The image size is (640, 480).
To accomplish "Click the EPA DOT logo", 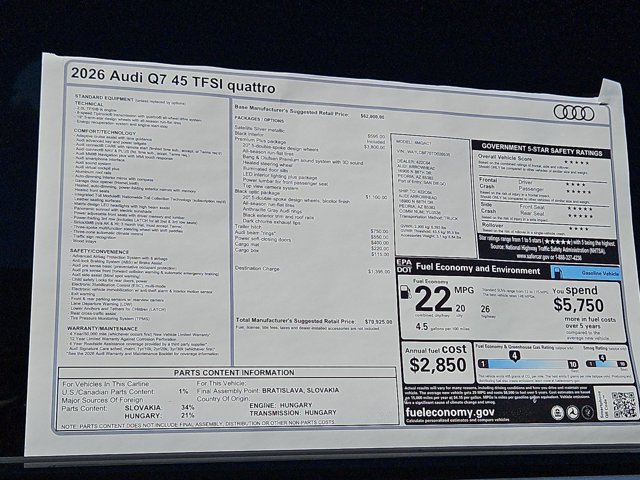I will [x=404, y=266].
